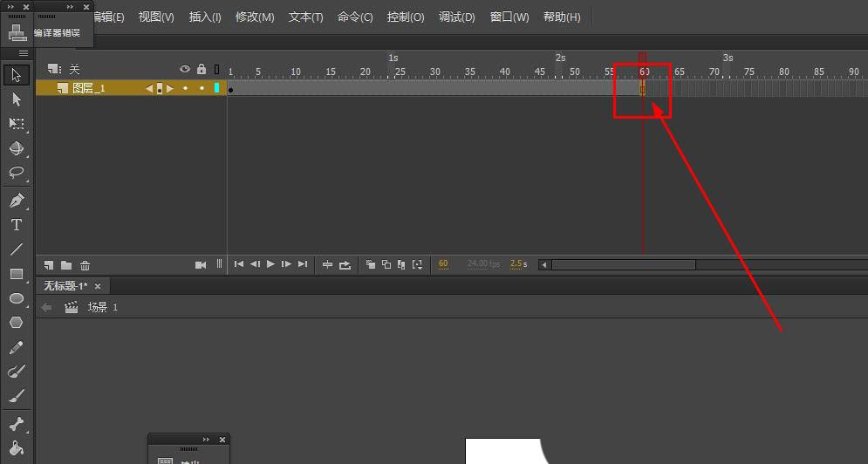868x464 pixels.
Task: Open the 插入(I) menu
Action: tap(205, 17)
